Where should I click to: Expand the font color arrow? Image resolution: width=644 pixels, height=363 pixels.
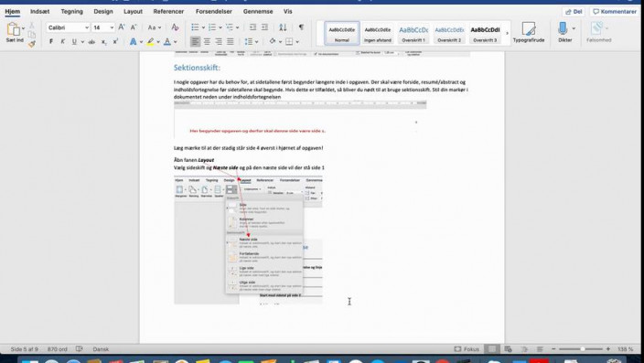[176, 42]
